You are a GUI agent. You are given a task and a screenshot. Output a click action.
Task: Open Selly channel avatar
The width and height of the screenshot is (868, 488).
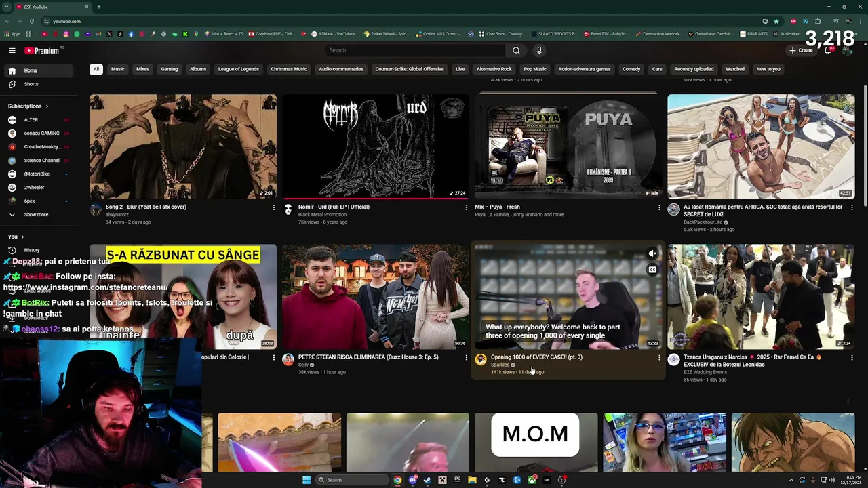coord(288,359)
